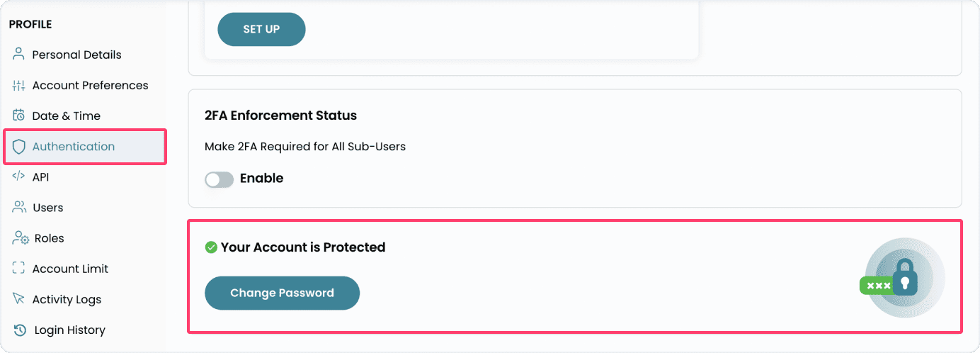Open the Activity Logs section
This screenshot has height=353, width=980.
point(67,299)
